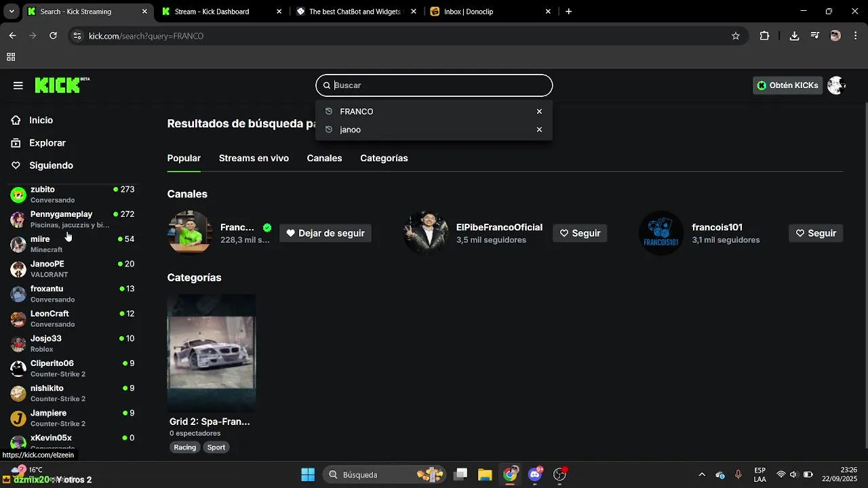Close the Search - Kick Streaming tab

[144, 12]
